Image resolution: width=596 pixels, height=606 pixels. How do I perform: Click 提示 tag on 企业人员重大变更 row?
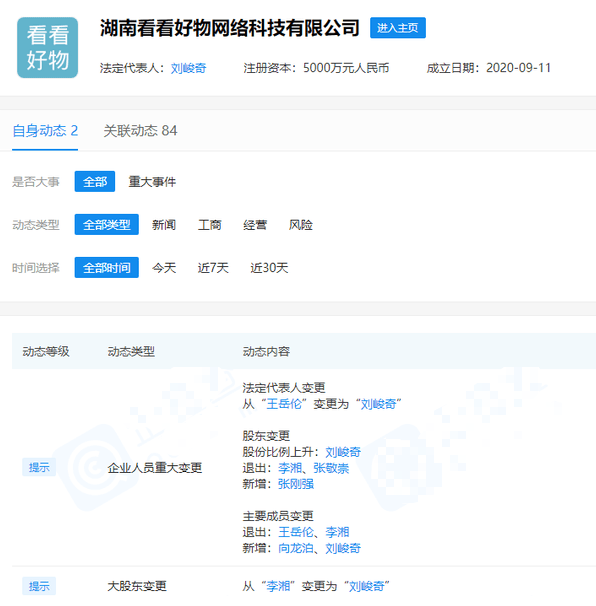pos(39,467)
